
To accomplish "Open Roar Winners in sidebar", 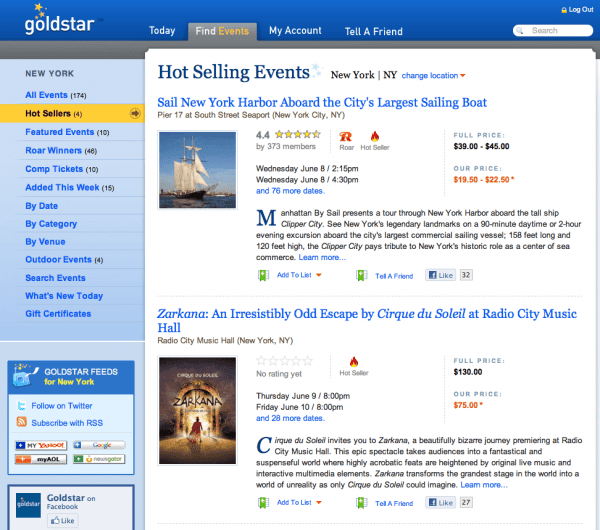I will 61,150.
